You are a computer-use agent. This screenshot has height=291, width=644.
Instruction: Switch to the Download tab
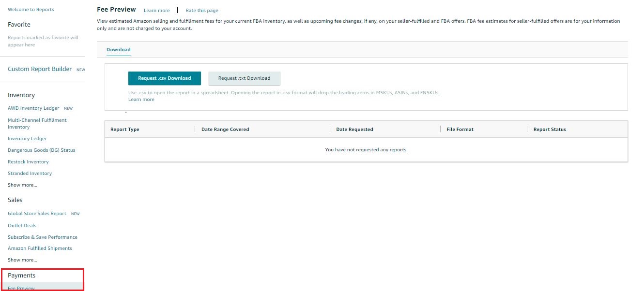[x=118, y=49]
